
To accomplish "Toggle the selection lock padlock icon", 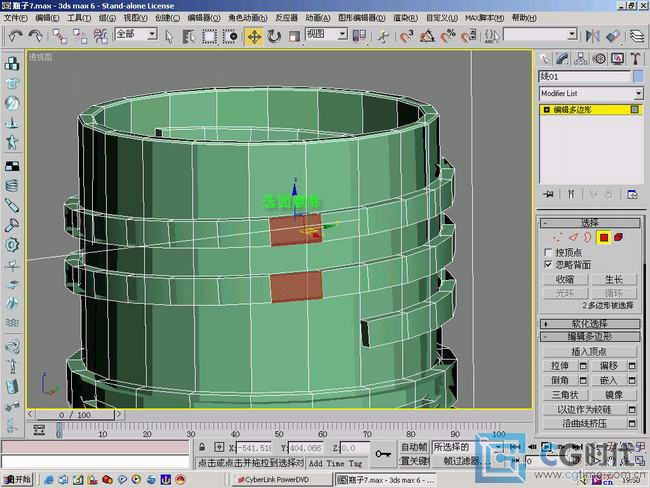I will pyautogui.click(x=202, y=447).
